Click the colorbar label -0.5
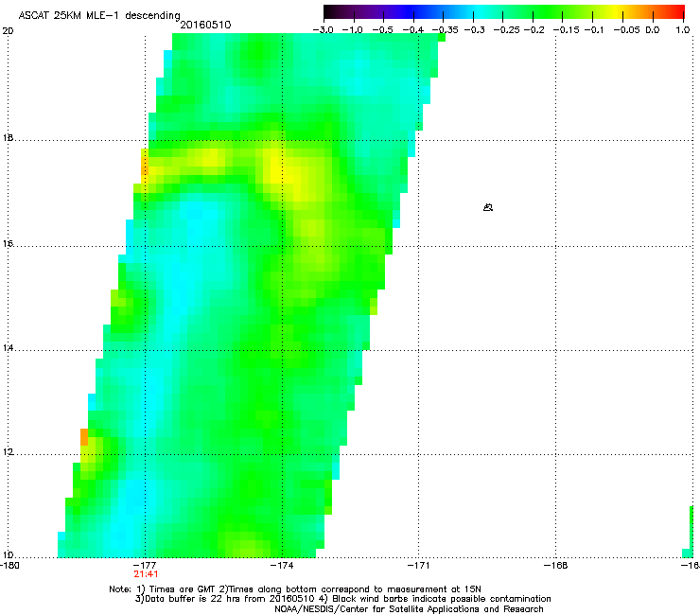This screenshot has width=700, height=615. point(382,30)
